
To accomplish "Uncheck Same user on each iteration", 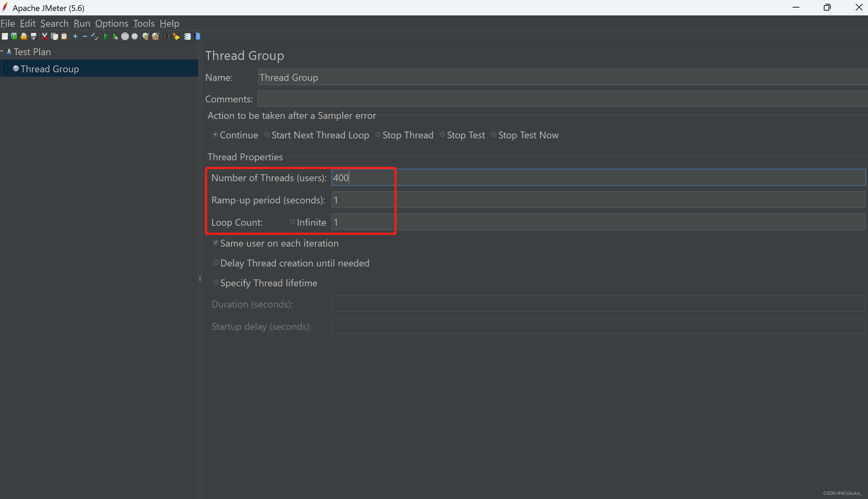I will tap(216, 242).
